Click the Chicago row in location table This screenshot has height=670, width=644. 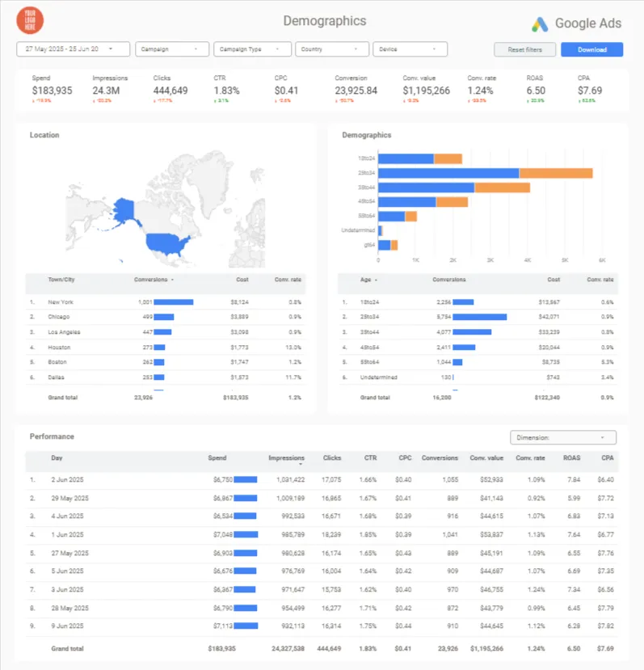coord(166,317)
